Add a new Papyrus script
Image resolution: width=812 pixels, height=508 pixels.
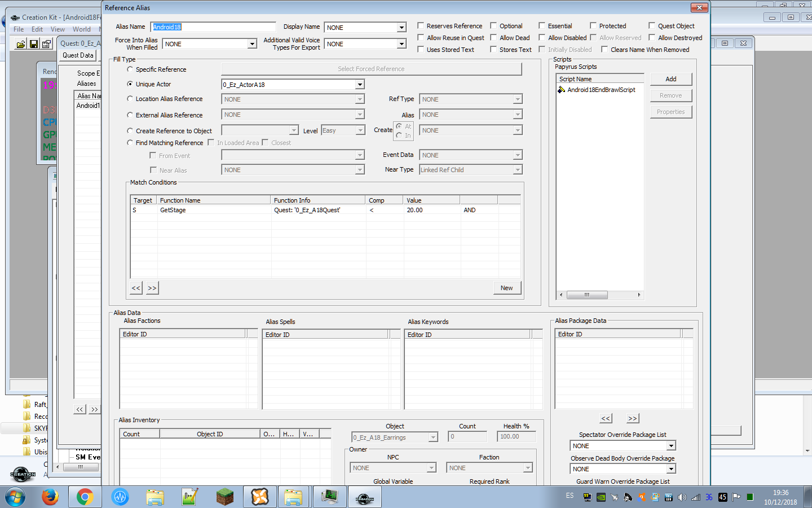coord(670,78)
